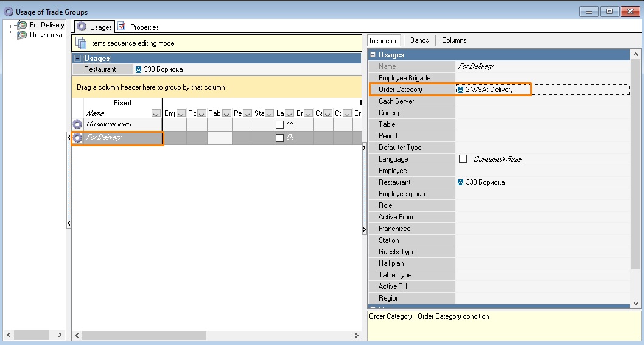644x345 pixels.
Task: Click the For Delivery tree item icon
Action: click(x=22, y=25)
